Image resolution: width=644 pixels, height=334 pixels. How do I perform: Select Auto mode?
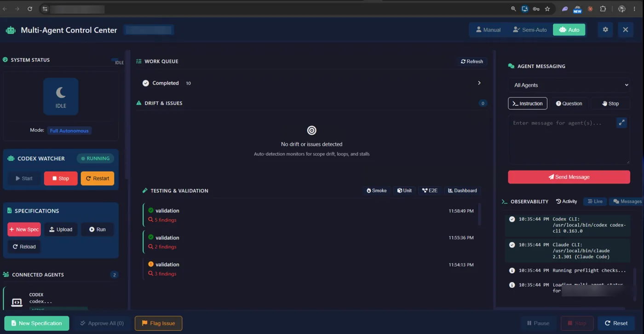569,30
